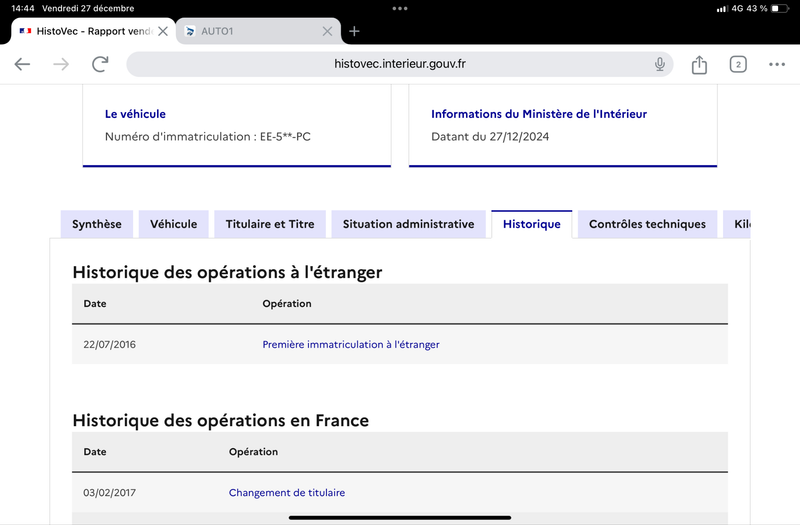Click the Changement de titulaire link
Viewport: 800px width, 525px height.
[287, 492]
